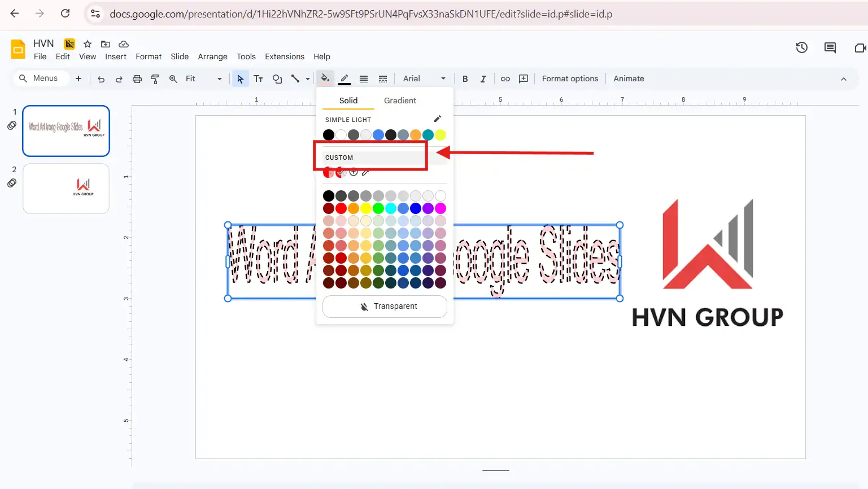Star the HVN presentation
Image resolution: width=868 pixels, height=489 pixels.
click(x=88, y=44)
